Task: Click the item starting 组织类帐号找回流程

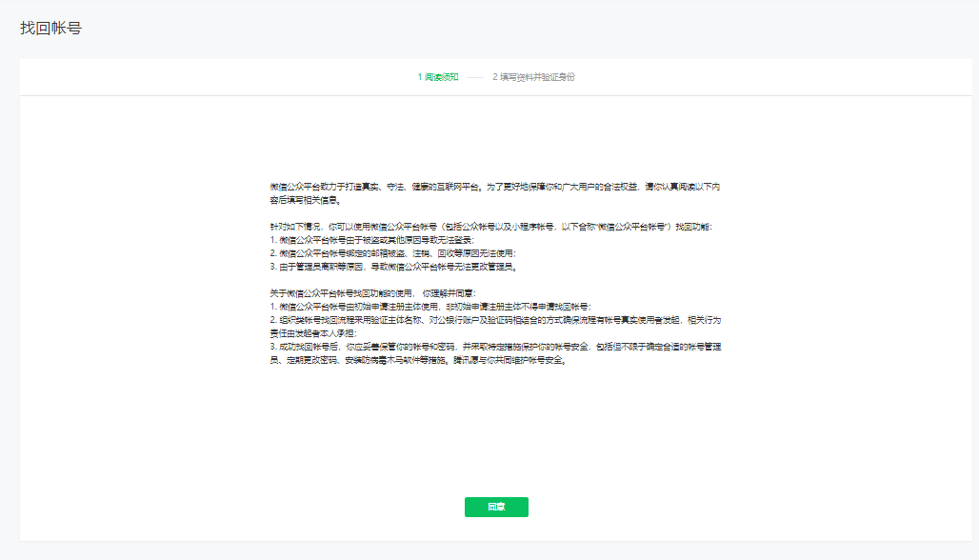Action: 496,327
